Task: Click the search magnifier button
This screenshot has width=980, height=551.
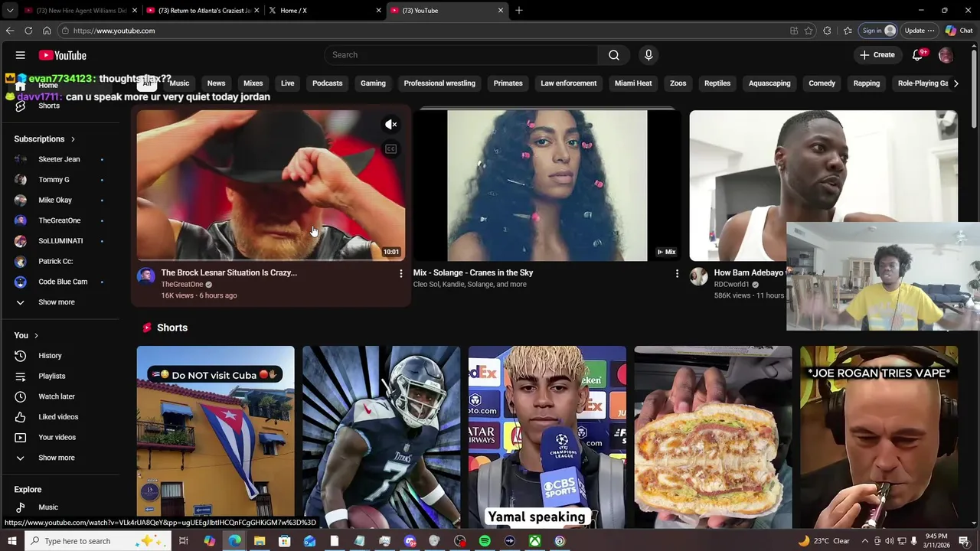Action: (613, 55)
